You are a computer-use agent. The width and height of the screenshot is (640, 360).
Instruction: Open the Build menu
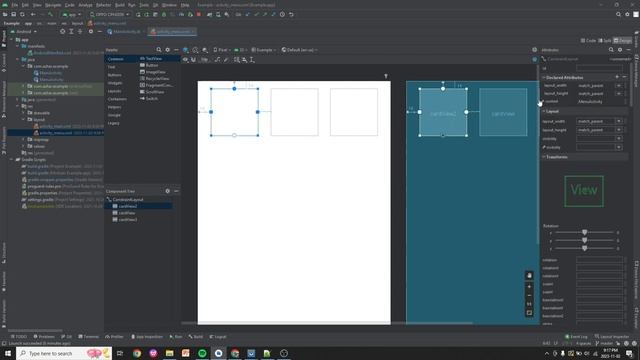pyautogui.click(x=120, y=5)
